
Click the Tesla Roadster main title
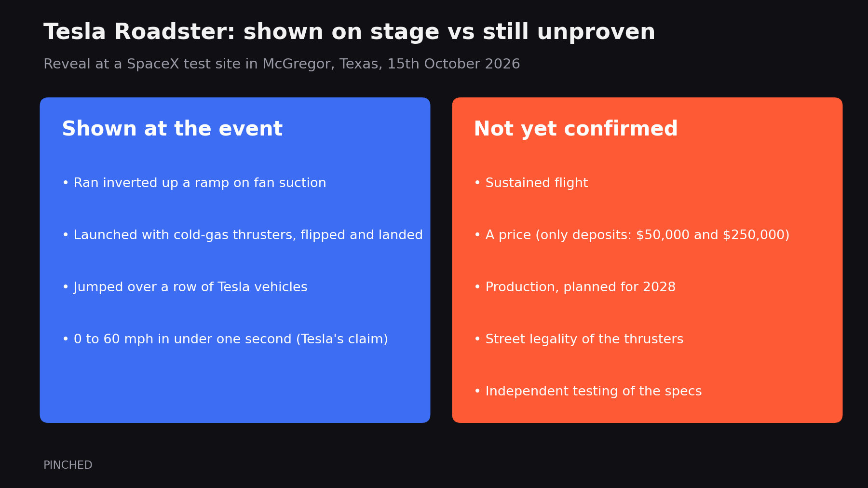(x=349, y=32)
